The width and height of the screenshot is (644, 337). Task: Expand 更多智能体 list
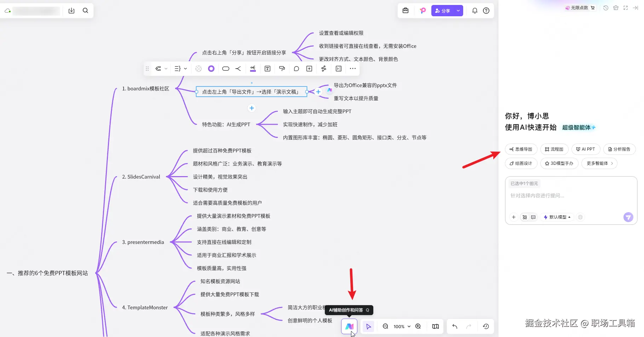pyautogui.click(x=599, y=163)
